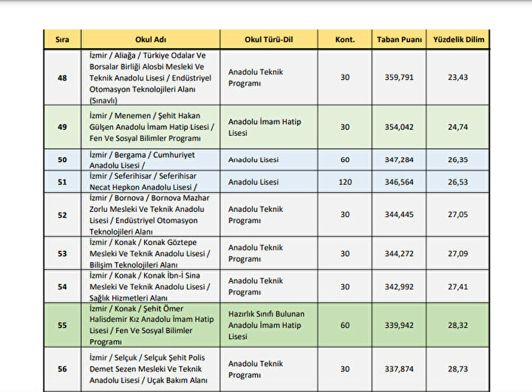Click the 'Taban Puanı' column header
The image size is (532, 392).
[399, 39]
